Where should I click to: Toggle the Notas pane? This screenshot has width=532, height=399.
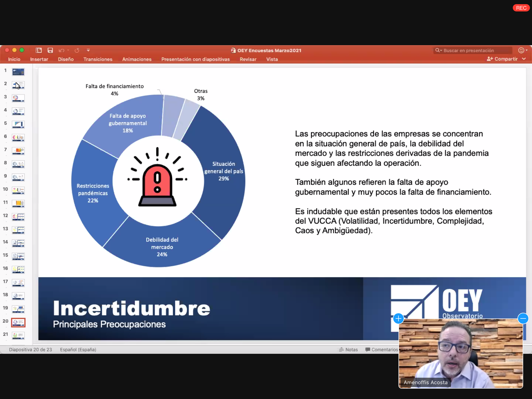(348, 350)
